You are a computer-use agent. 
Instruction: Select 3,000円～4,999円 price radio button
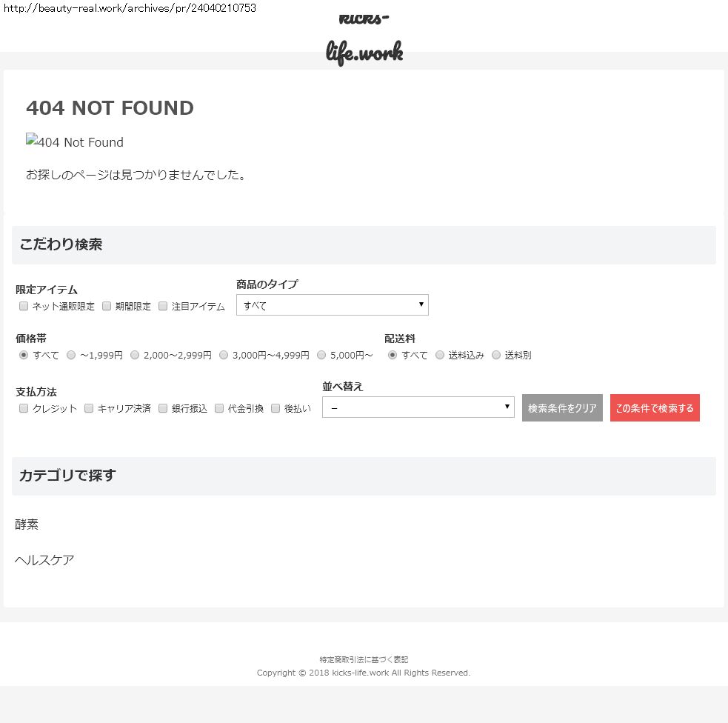pos(224,355)
